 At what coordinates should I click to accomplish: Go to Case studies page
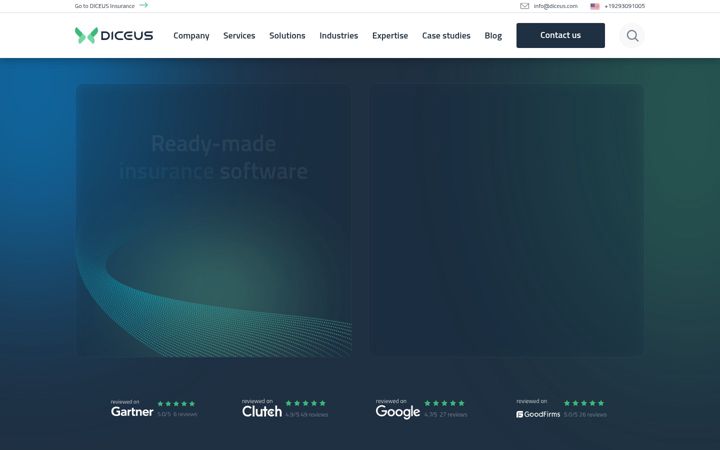446,35
